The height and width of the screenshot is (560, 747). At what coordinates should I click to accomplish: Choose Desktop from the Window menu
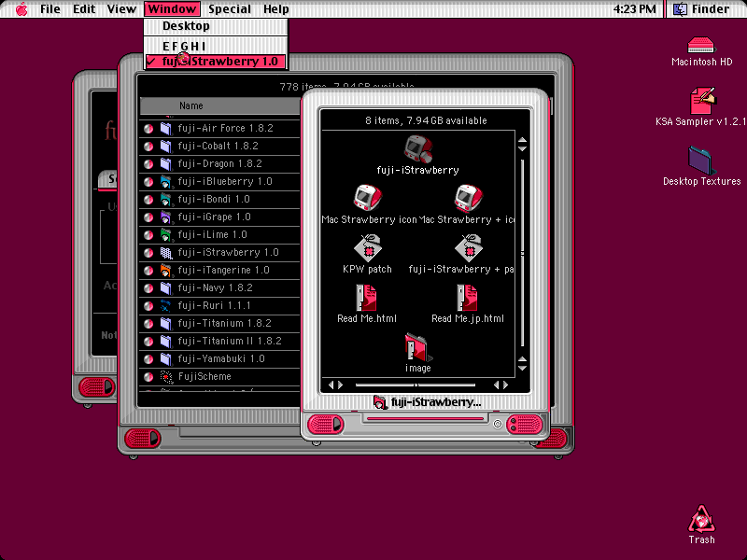(216, 26)
